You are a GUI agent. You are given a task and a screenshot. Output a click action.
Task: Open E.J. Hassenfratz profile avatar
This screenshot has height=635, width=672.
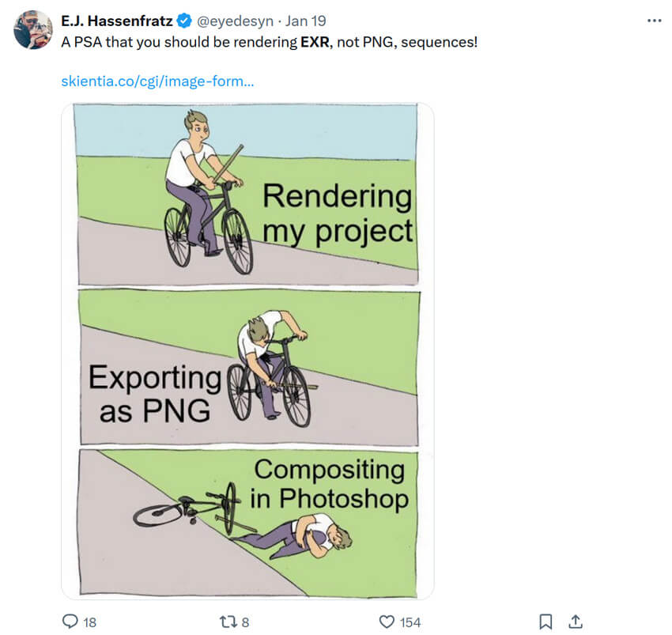coord(33,29)
